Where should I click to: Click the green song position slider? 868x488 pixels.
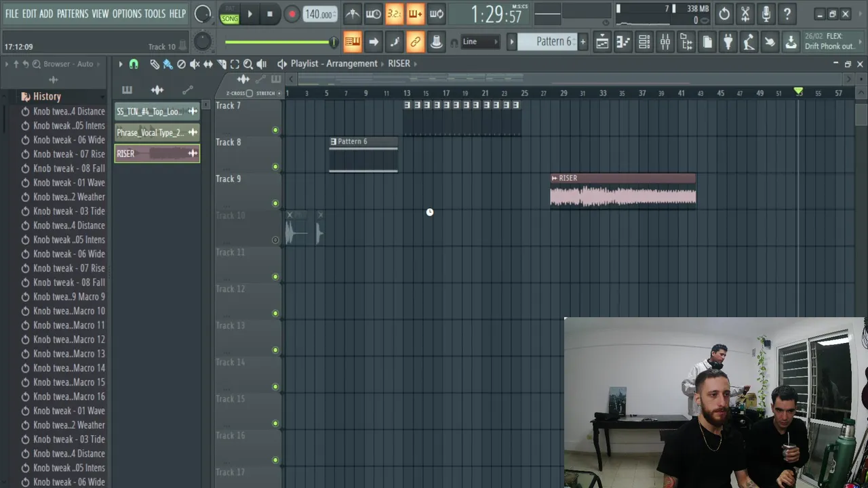pyautogui.click(x=281, y=42)
